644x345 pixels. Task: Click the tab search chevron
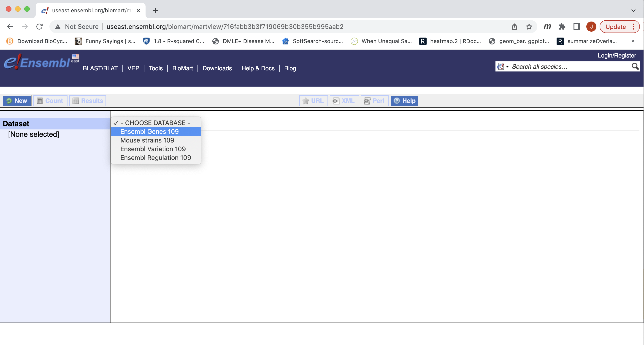pos(633,11)
